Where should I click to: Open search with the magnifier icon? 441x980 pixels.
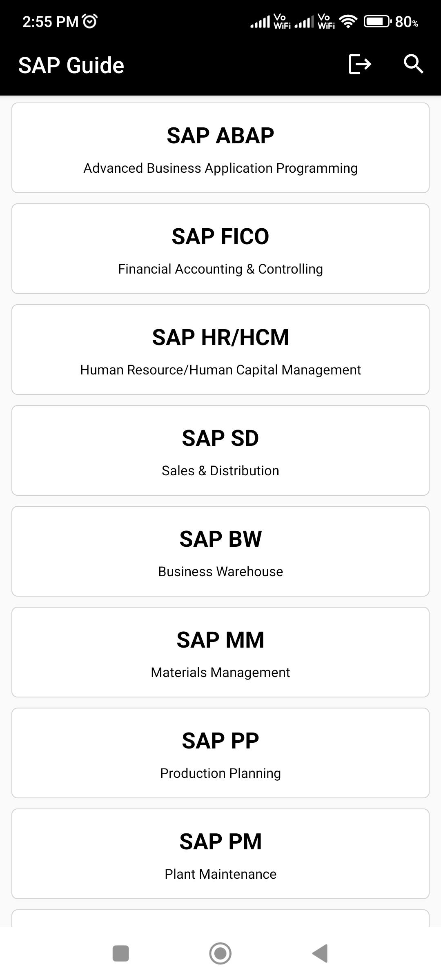(x=413, y=65)
